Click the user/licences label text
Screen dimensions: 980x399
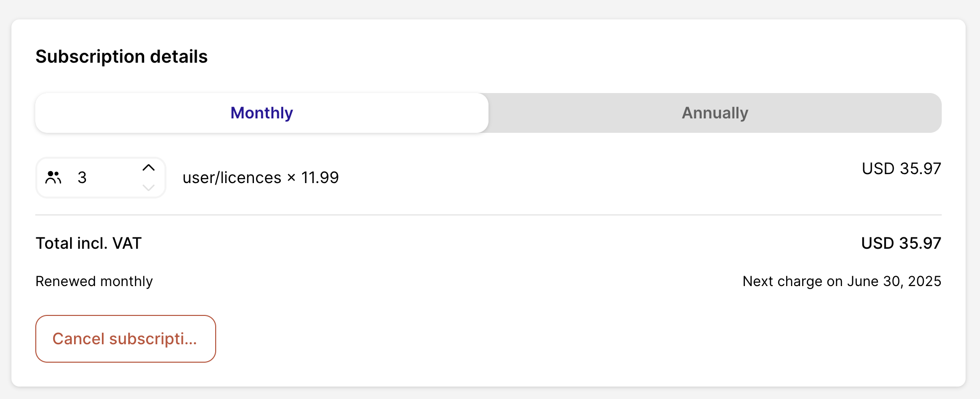tap(232, 178)
